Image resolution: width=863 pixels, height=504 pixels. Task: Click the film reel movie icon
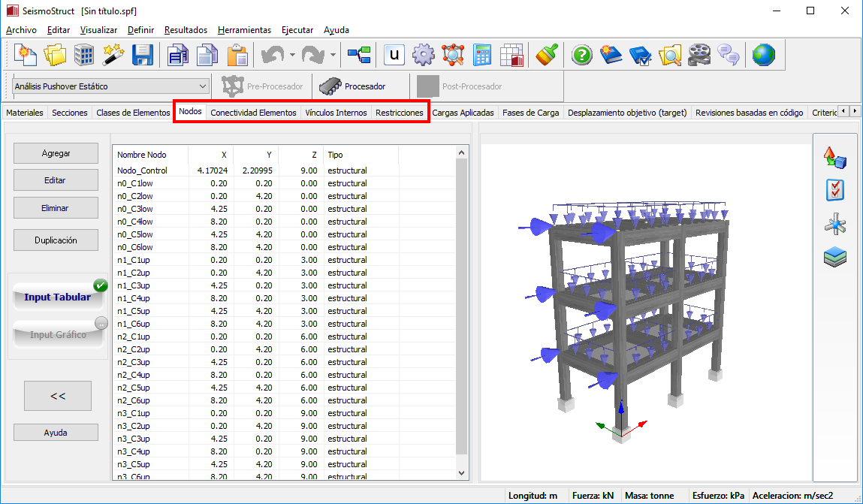pyautogui.click(x=699, y=55)
